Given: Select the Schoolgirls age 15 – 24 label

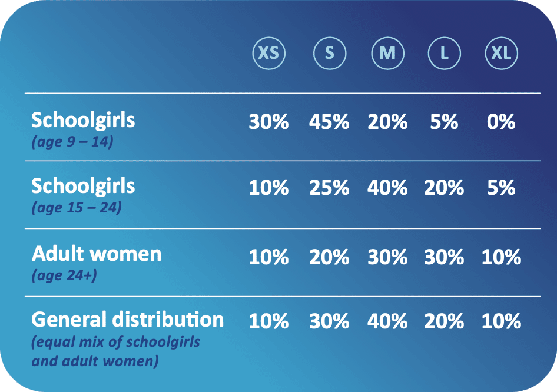Looking at the screenshot, I should [x=83, y=195].
